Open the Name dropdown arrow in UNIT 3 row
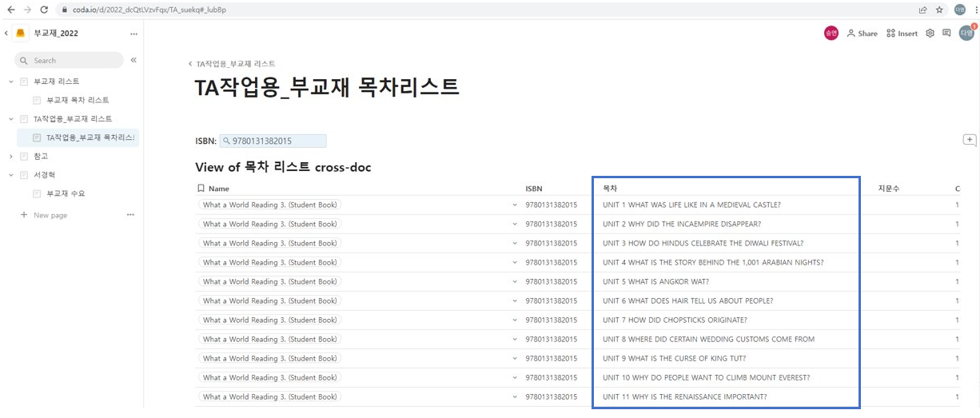The image size is (980, 418). [515, 243]
